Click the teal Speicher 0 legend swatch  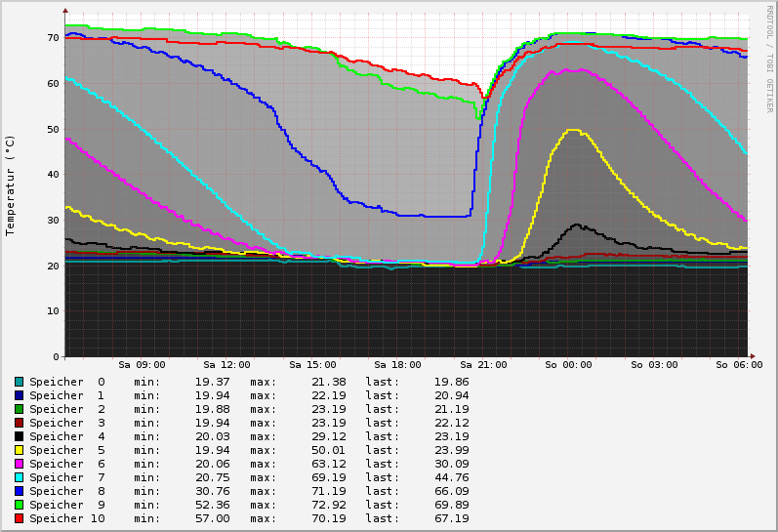coord(19,382)
